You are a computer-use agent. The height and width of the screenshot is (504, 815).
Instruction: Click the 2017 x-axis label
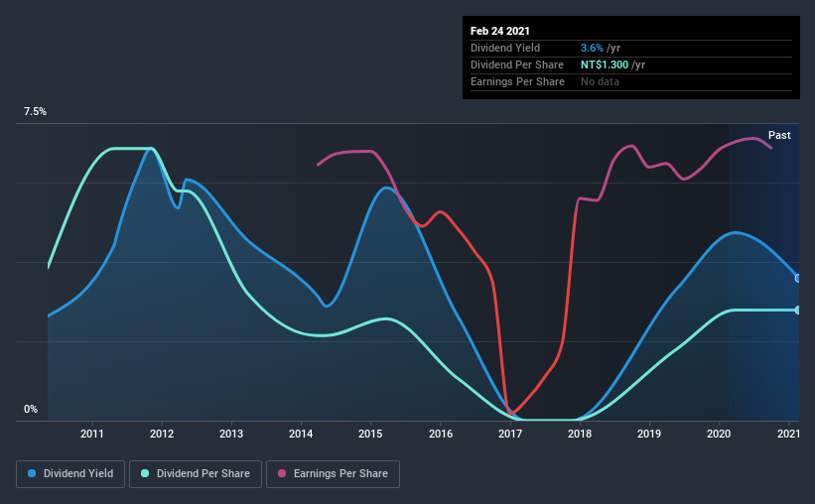(x=510, y=434)
